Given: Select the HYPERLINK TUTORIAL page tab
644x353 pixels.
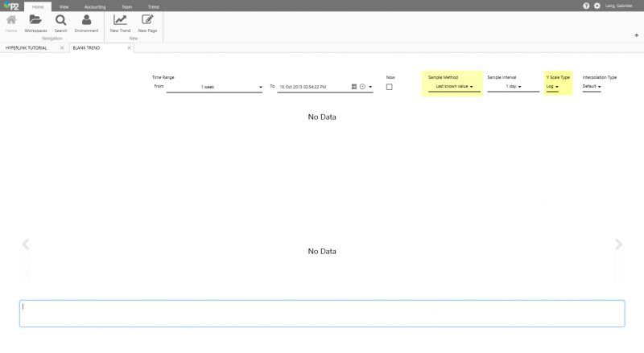Looking at the screenshot, I should (x=27, y=48).
